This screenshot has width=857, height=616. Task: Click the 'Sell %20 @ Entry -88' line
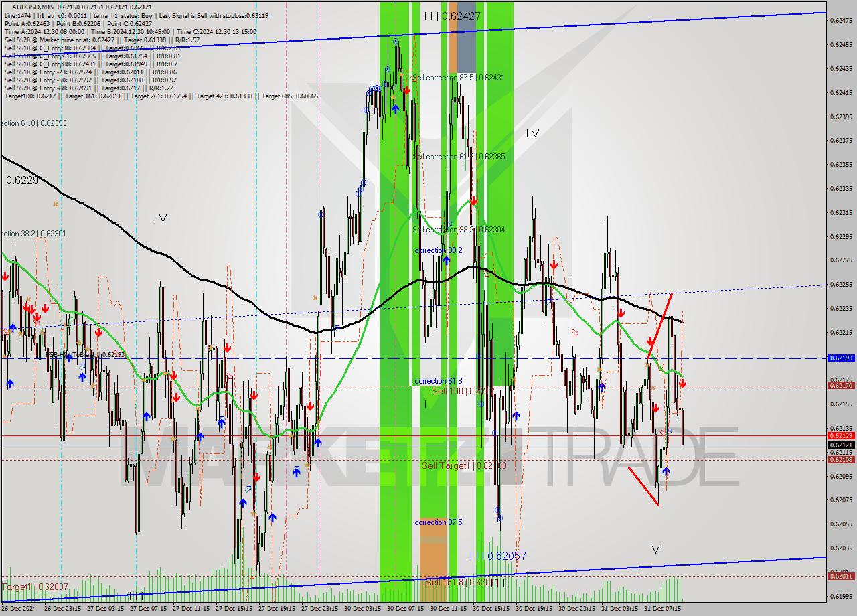(x=89, y=88)
